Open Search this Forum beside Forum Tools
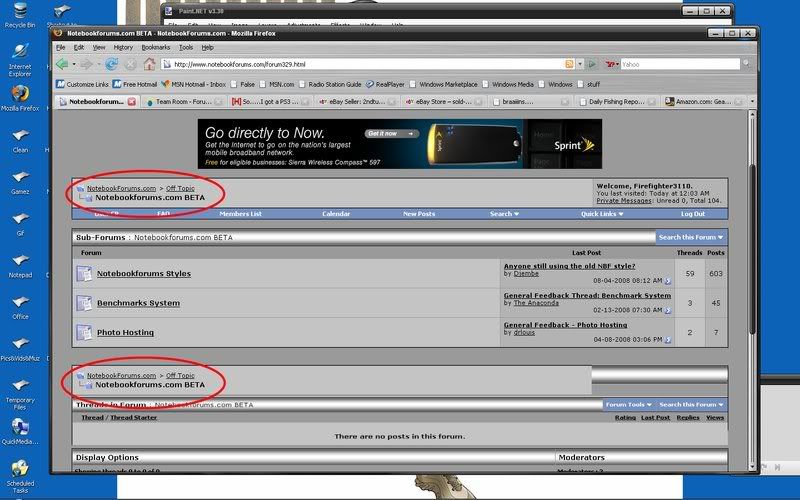Image resolution: width=800 pixels, height=500 pixels. point(691,405)
